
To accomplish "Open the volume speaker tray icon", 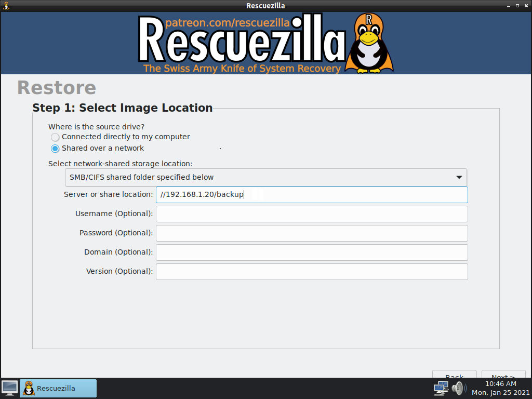I will pos(459,388).
